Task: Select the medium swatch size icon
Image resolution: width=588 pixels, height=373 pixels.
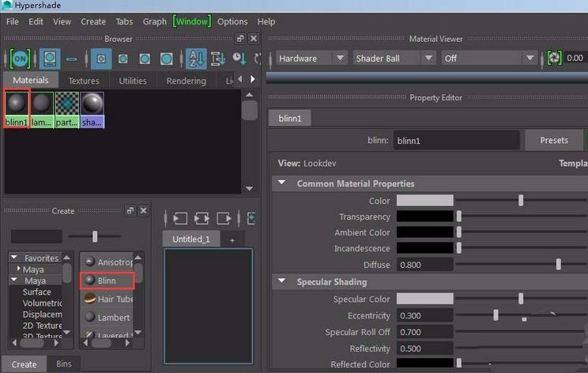Action: point(123,58)
